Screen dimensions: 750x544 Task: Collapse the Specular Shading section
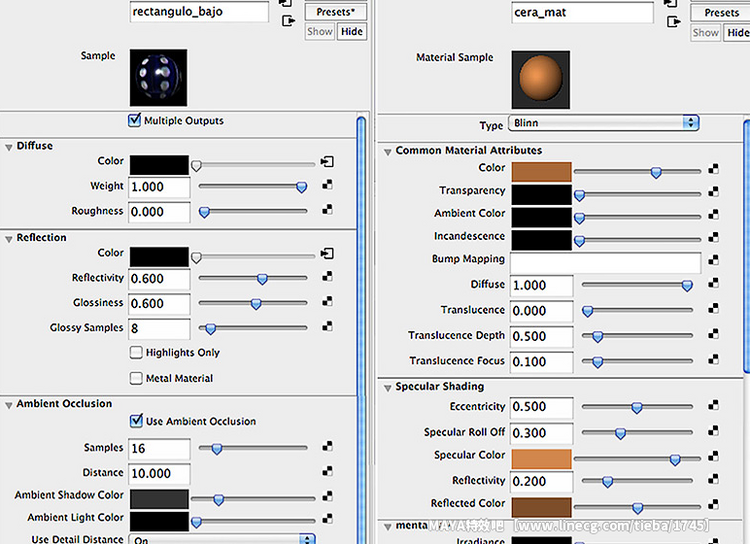tap(387, 388)
